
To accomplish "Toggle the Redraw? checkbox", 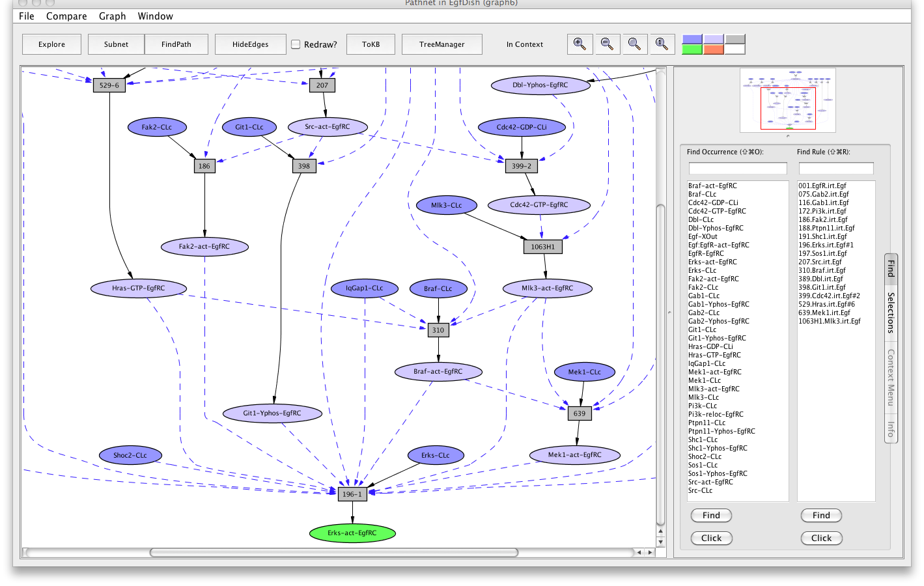I will point(296,44).
